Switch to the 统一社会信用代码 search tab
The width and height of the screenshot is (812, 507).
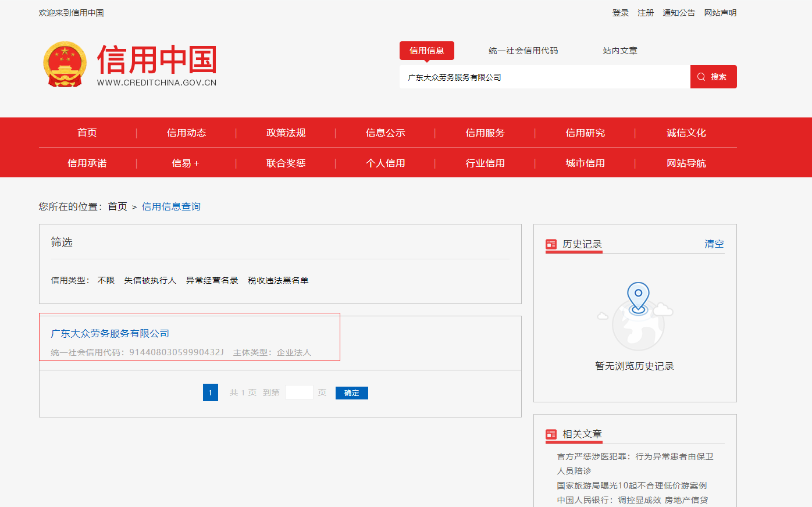click(x=523, y=51)
